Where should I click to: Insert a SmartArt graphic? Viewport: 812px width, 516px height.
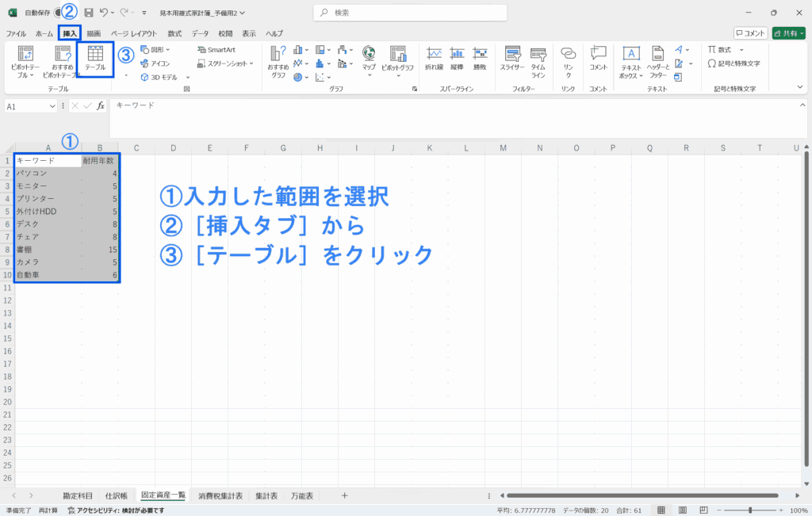216,50
